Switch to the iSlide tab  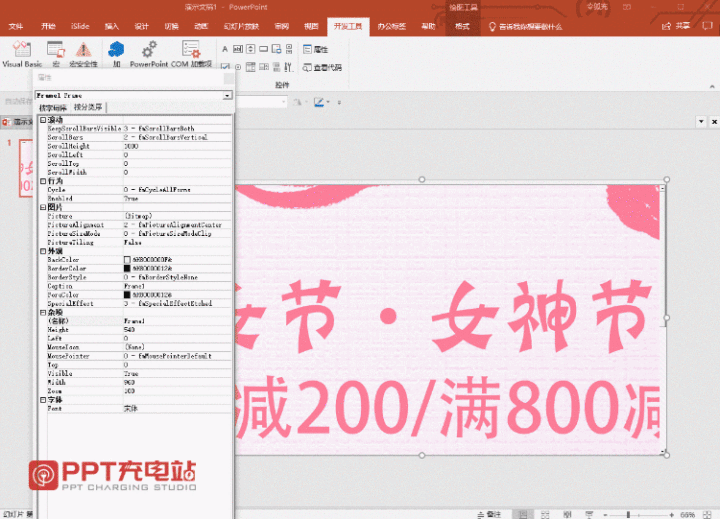[x=80, y=26]
